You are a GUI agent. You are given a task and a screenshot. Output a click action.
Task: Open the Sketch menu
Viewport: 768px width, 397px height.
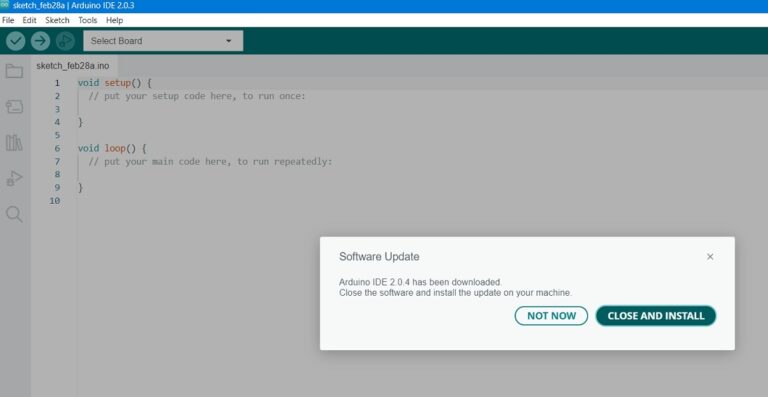[57, 20]
